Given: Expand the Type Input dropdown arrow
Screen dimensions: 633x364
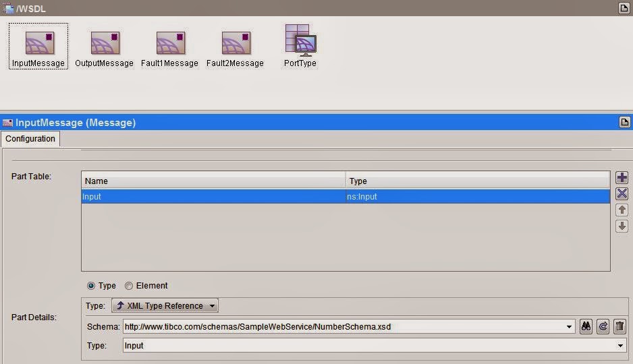Looking at the screenshot, I should click(620, 345).
